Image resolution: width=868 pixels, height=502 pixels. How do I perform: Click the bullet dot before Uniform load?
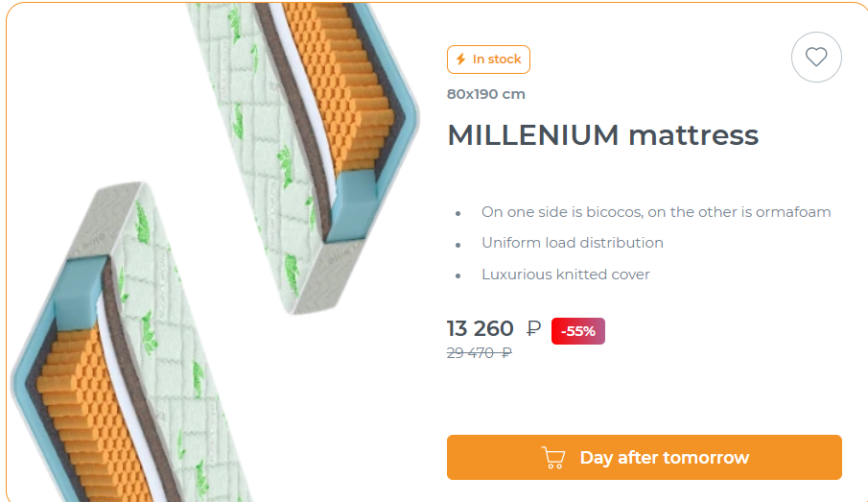(x=457, y=245)
